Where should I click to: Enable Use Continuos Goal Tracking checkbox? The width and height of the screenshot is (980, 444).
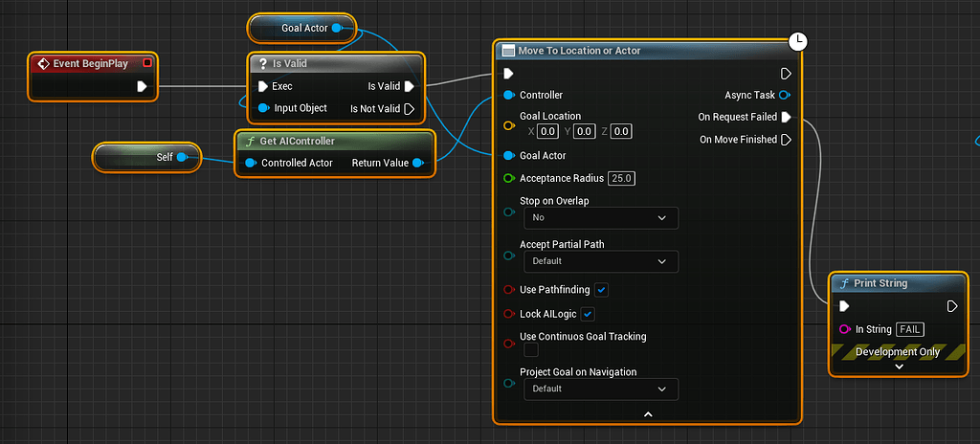[530, 350]
